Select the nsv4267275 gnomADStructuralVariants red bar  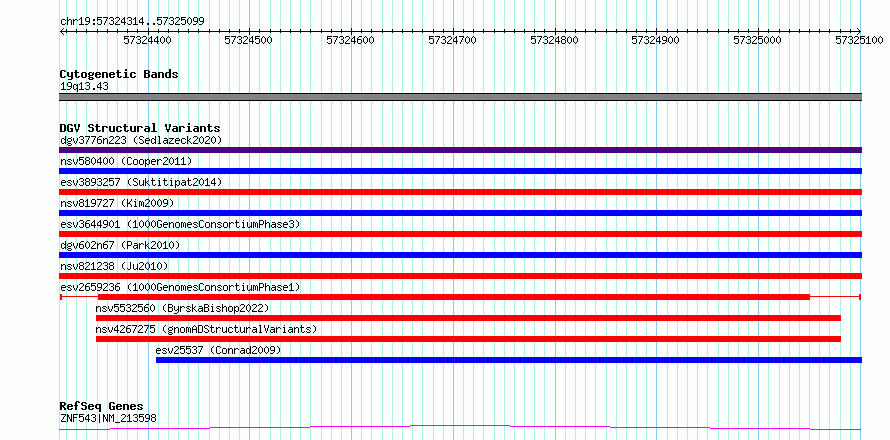468,339
